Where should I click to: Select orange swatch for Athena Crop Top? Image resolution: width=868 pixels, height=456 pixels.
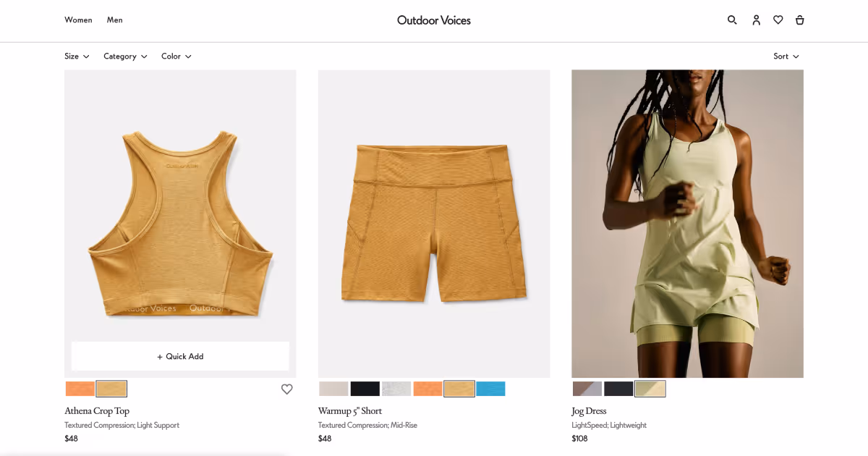(80, 389)
